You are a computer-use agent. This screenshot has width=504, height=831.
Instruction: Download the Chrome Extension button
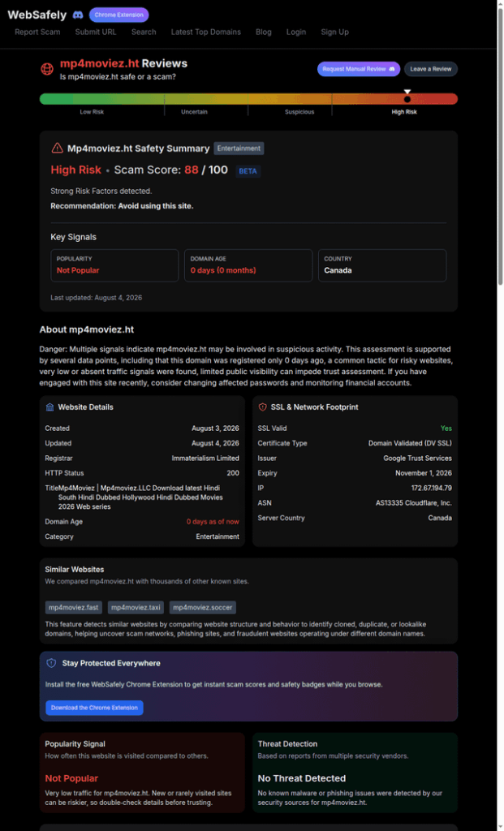tap(94, 708)
